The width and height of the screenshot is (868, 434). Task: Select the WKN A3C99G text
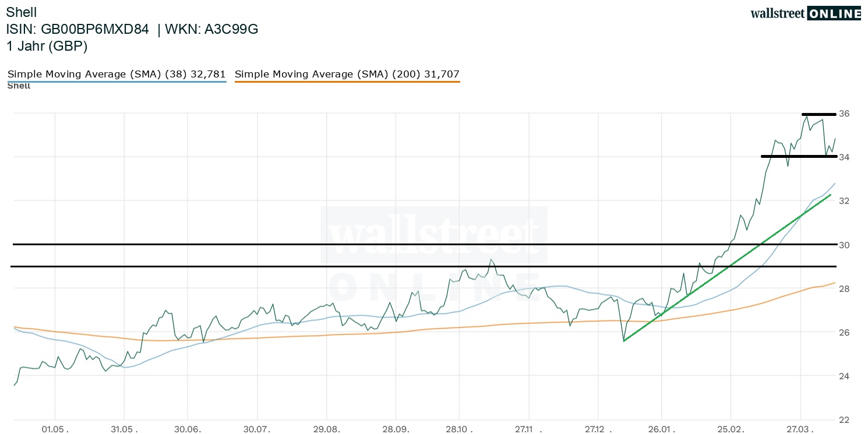point(211,30)
